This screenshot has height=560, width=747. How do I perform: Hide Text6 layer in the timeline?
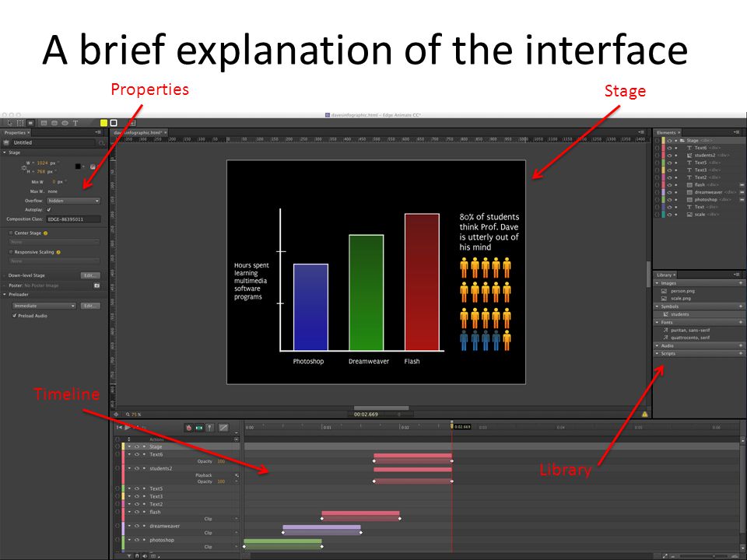click(137, 455)
